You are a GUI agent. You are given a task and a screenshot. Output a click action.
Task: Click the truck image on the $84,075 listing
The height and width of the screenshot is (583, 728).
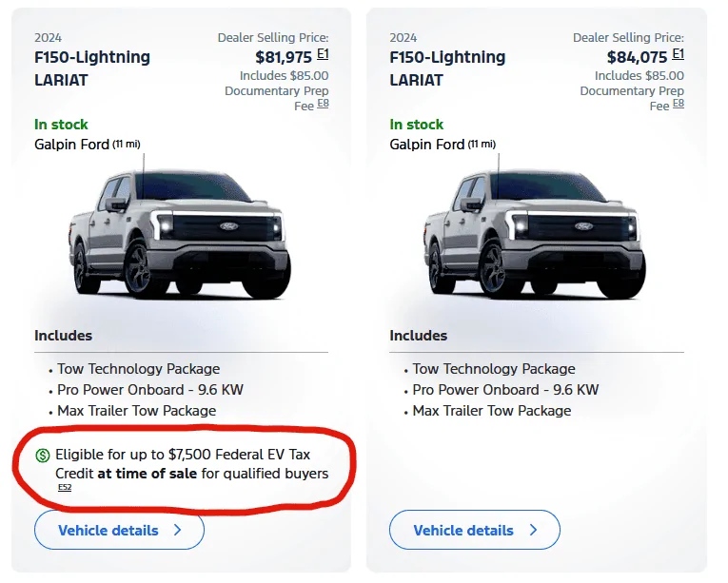(531, 231)
